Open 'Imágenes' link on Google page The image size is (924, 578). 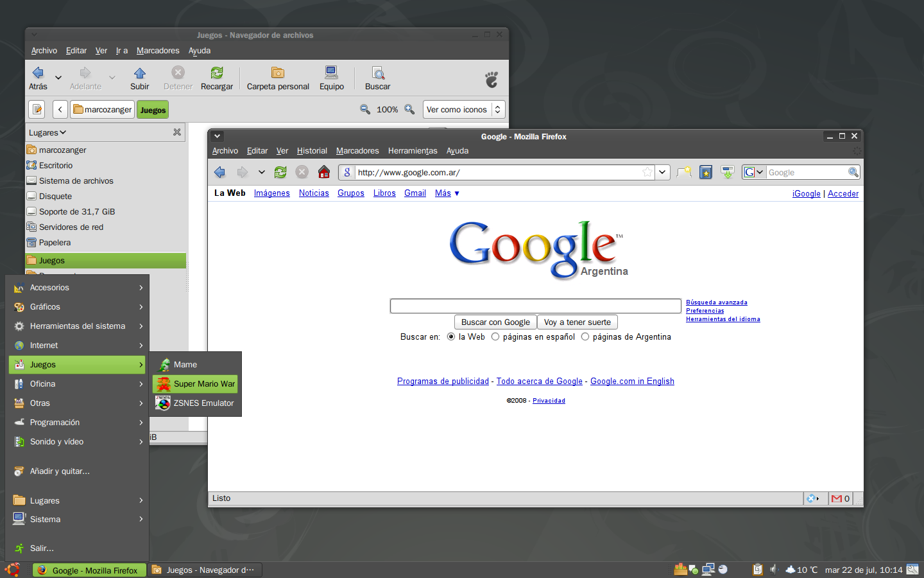pos(272,193)
